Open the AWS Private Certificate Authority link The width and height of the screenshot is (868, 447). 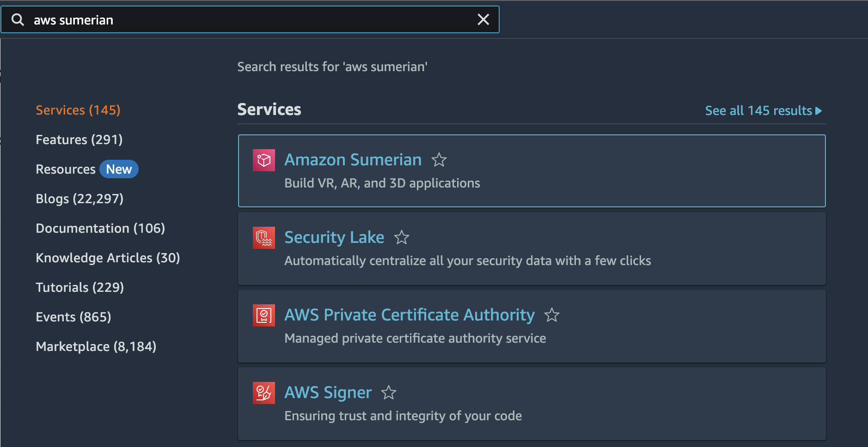tap(410, 315)
